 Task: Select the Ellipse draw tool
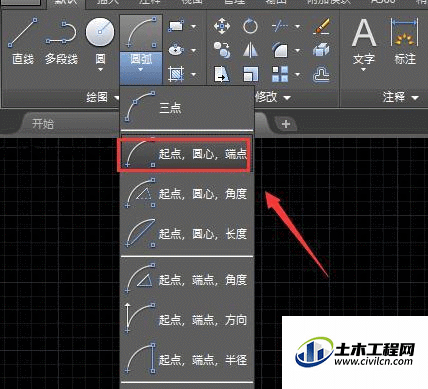click(176, 50)
